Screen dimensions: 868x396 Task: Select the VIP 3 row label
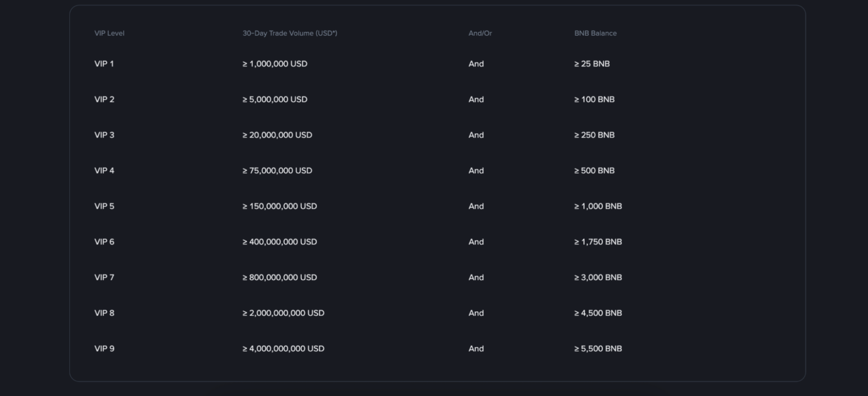tap(104, 135)
